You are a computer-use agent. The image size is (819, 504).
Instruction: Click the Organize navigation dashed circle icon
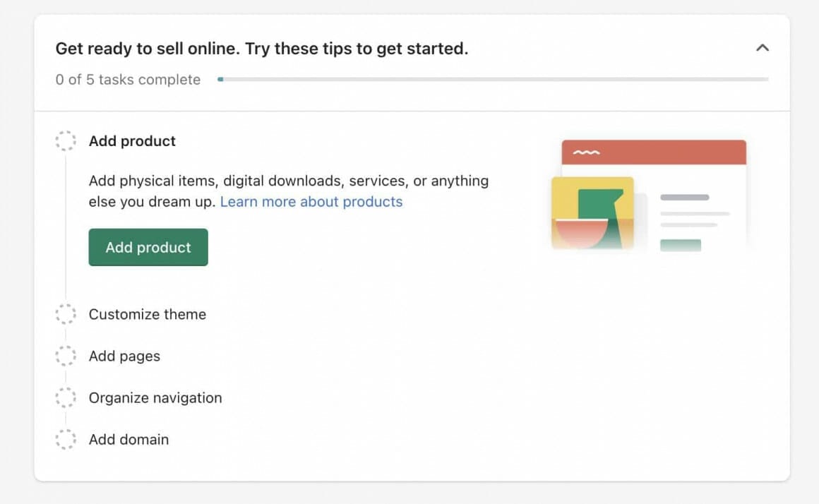coord(66,397)
